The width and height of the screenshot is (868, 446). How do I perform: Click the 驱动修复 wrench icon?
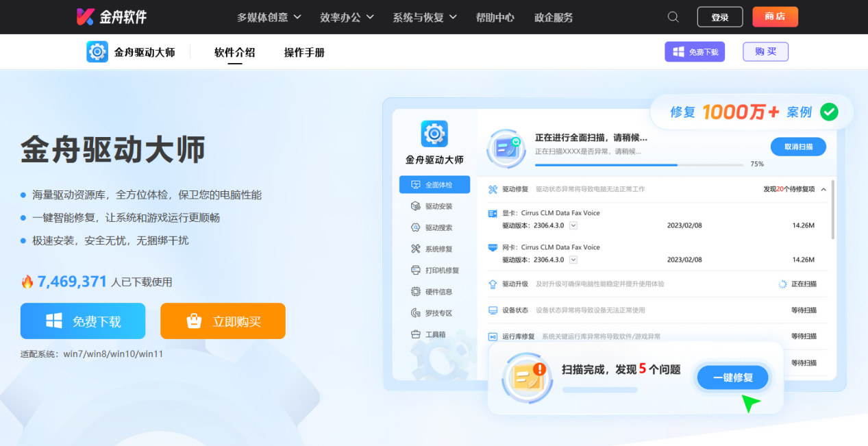pos(493,189)
